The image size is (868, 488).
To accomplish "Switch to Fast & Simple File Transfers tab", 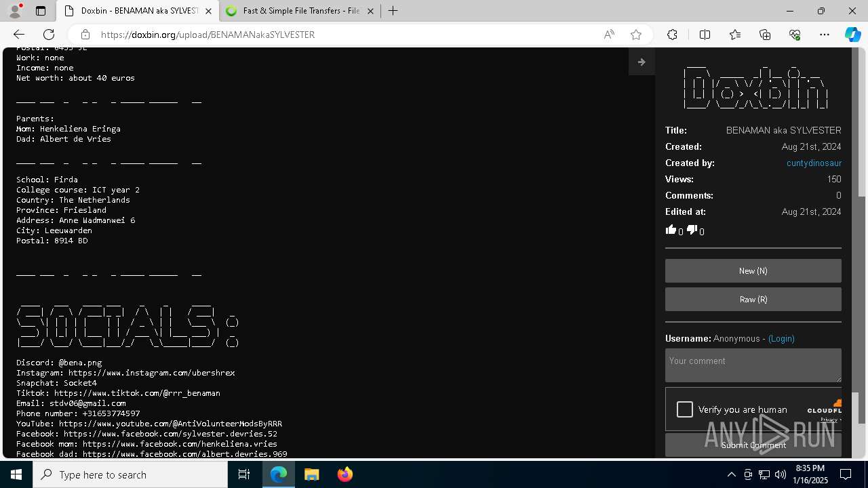I will pyautogui.click(x=300, y=11).
